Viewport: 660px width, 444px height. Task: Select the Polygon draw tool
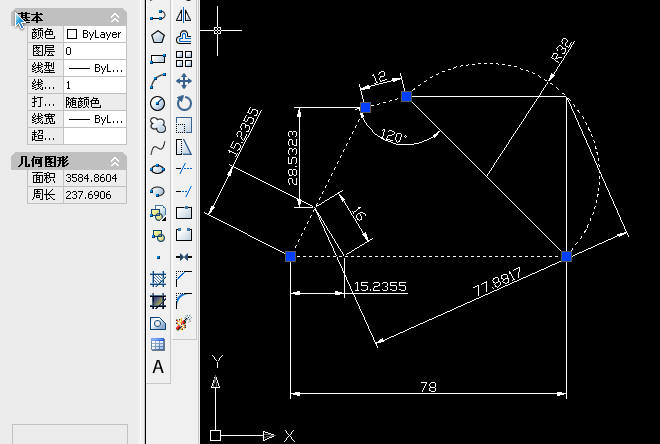coord(158,37)
